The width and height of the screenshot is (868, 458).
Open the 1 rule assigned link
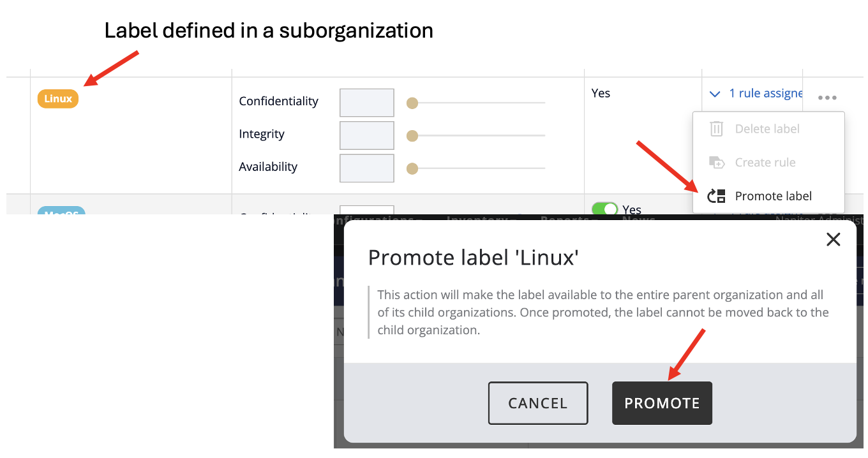tap(766, 94)
